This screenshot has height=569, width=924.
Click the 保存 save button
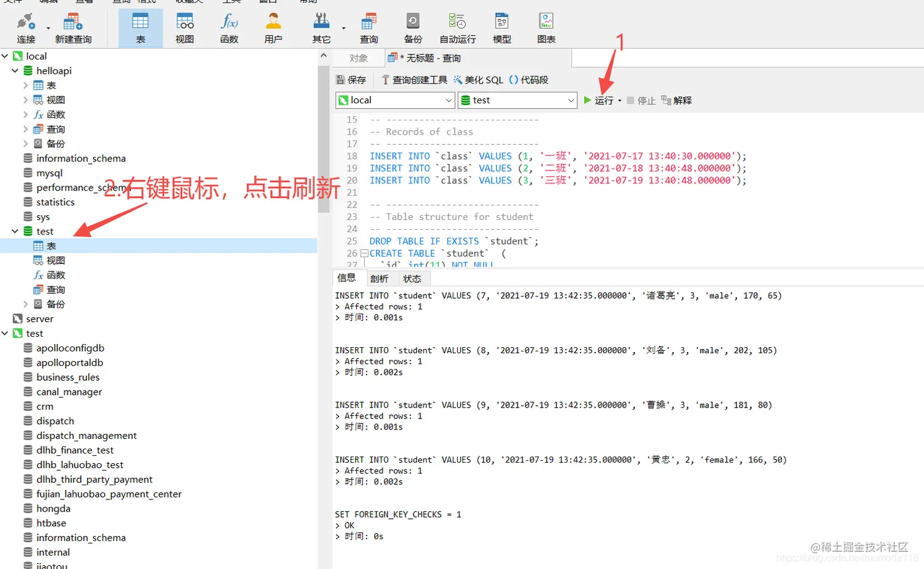click(351, 80)
